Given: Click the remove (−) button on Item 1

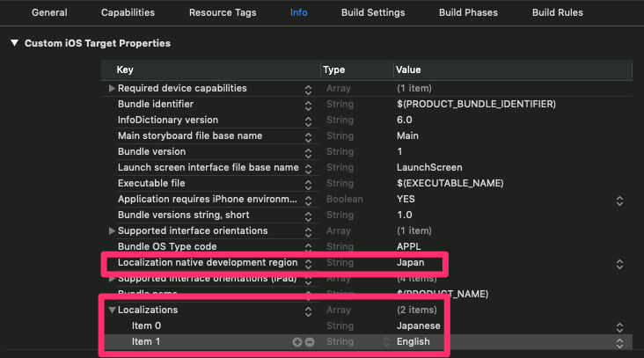Looking at the screenshot, I should tap(310, 341).
